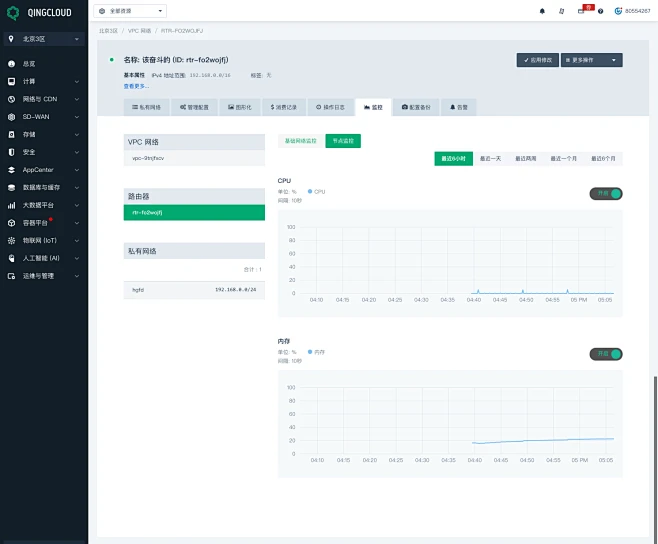This screenshot has width=658, height=544.
Task: Expand the 北京3区 region selector
Action: pyautogui.click(x=43, y=39)
